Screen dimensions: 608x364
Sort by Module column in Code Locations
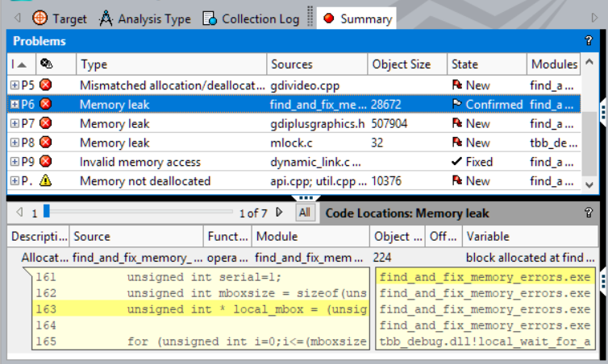point(311,236)
